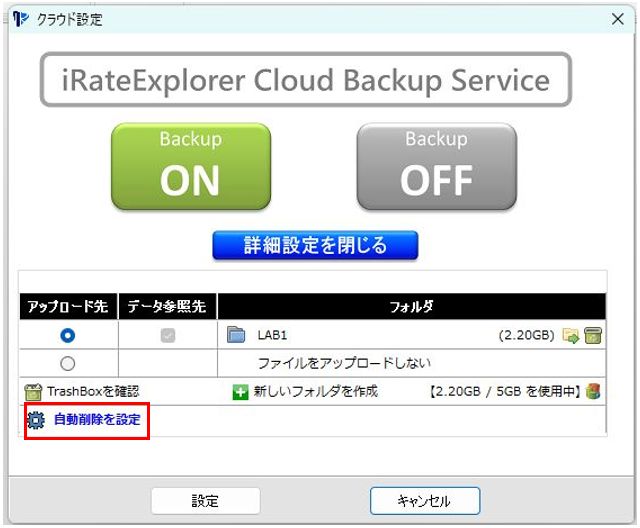Screen dimensions: 640x528
Task: Click the gear icon for auto delete
Action: 37,420
